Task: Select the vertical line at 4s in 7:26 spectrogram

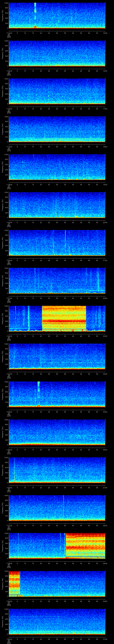Action: click(x=15, y=470)
